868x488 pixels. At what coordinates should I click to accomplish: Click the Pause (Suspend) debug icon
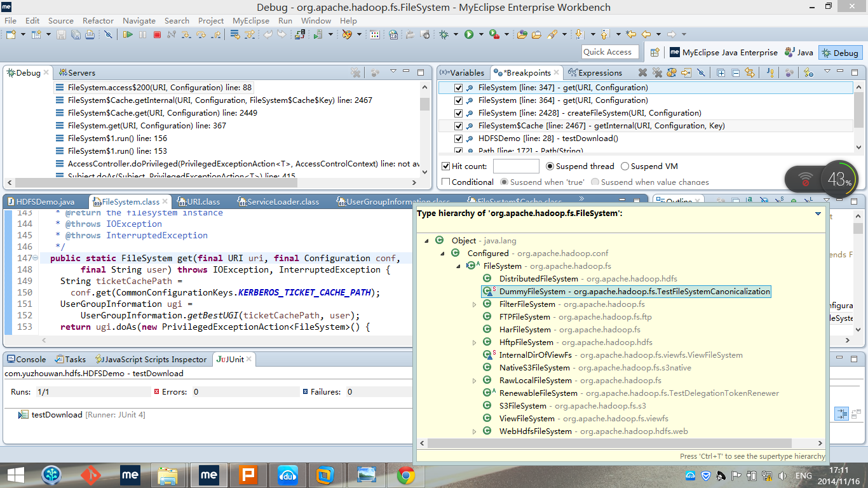click(142, 35)
